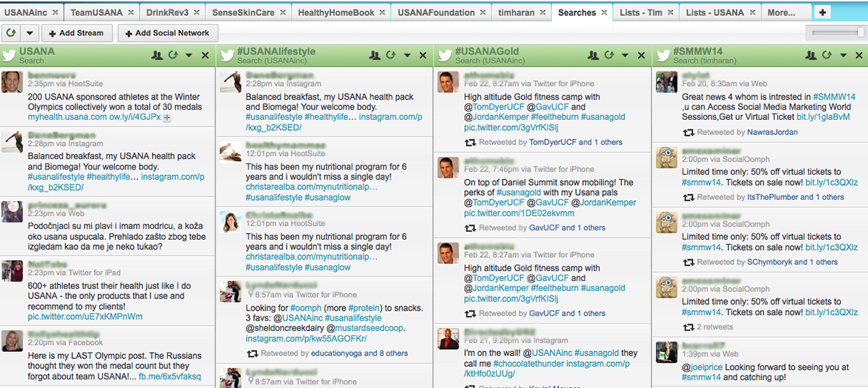The height and width of the screenshot is (388, 868).
Task: Show users icon in #SMMW14 stream
Action: click(x=810, y=55)
